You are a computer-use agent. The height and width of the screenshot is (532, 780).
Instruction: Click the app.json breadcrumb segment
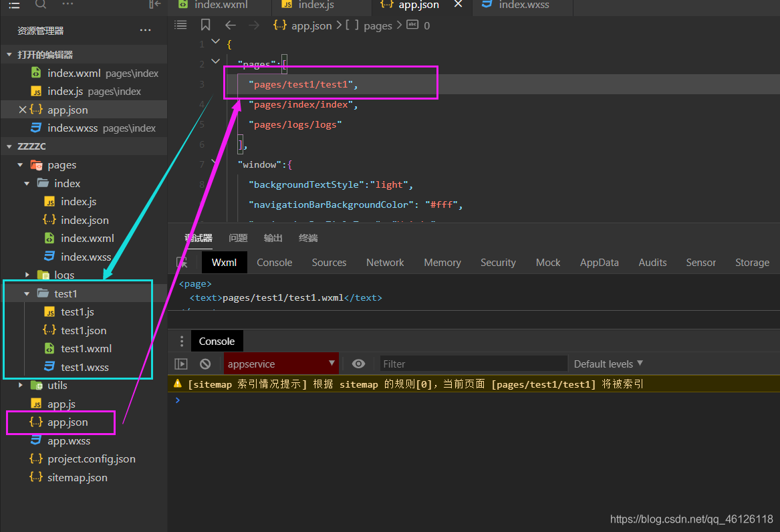[311, 25]
